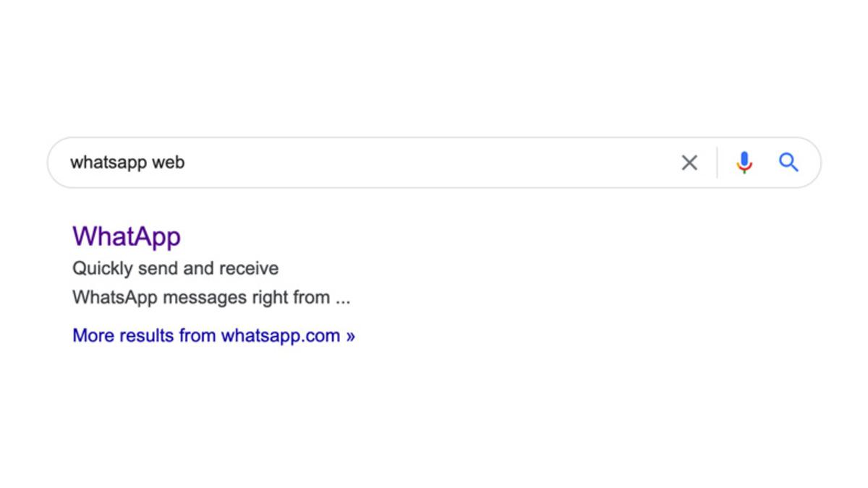Open More results from whatsapp.com link
The image size is (868, 488).
coord(213,335)
